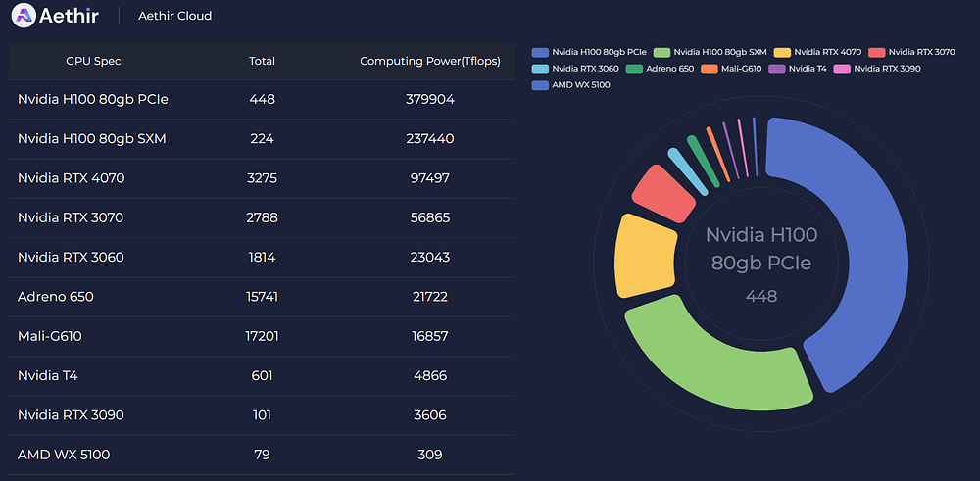980x481 pixels.
Task: Select the Nvidia RTX 4070 table row name
Action: tap(72, 178)
